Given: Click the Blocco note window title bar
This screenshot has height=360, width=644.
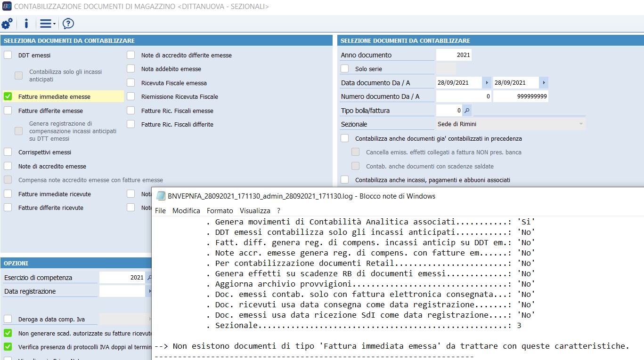Looking at the screenshot, I should click(x=398, y=196).
